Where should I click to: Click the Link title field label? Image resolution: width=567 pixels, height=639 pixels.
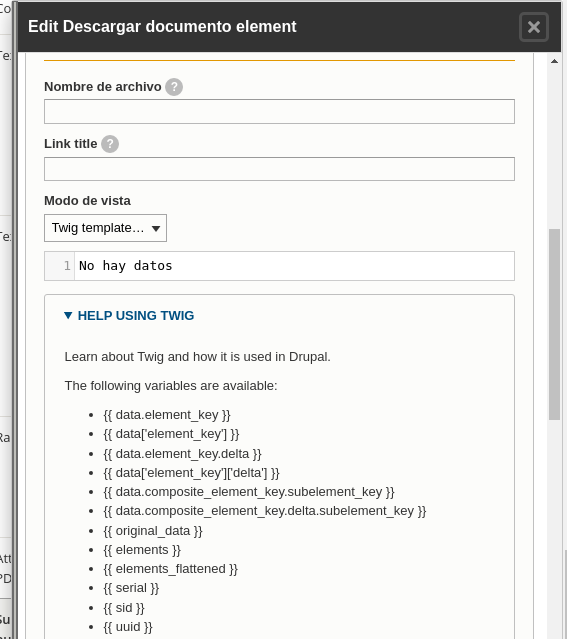pos(71,144)
